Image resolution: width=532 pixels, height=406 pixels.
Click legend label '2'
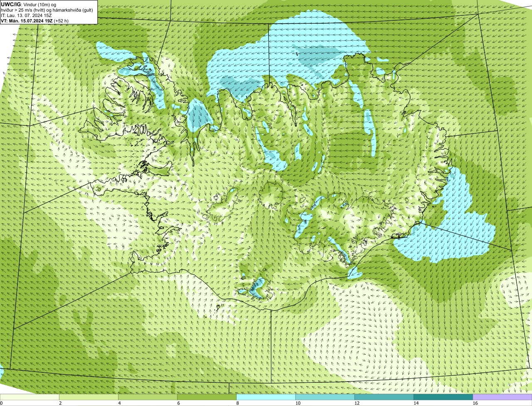coord(60,403)
